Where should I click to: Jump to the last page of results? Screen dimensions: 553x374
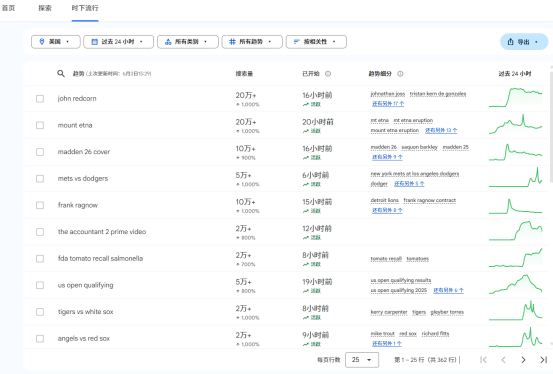pyautogui.click(x=543, y=360)
